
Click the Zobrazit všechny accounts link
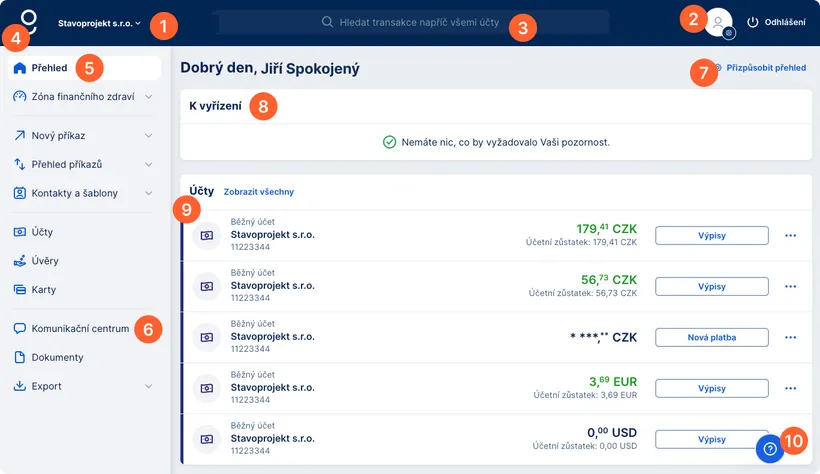pos(258,191)
